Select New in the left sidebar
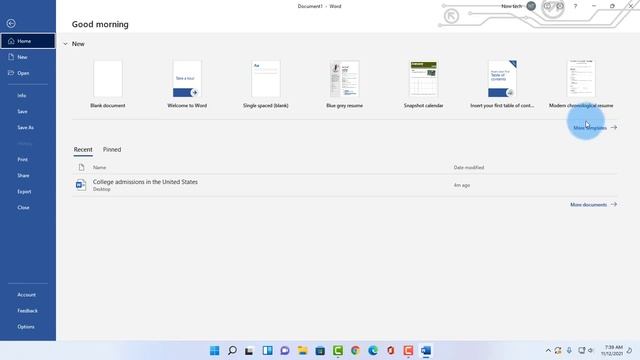 click(28, 57)
